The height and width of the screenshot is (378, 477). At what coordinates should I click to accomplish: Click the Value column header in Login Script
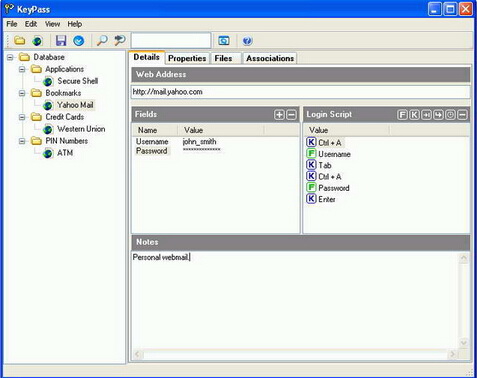pos(347,130)
